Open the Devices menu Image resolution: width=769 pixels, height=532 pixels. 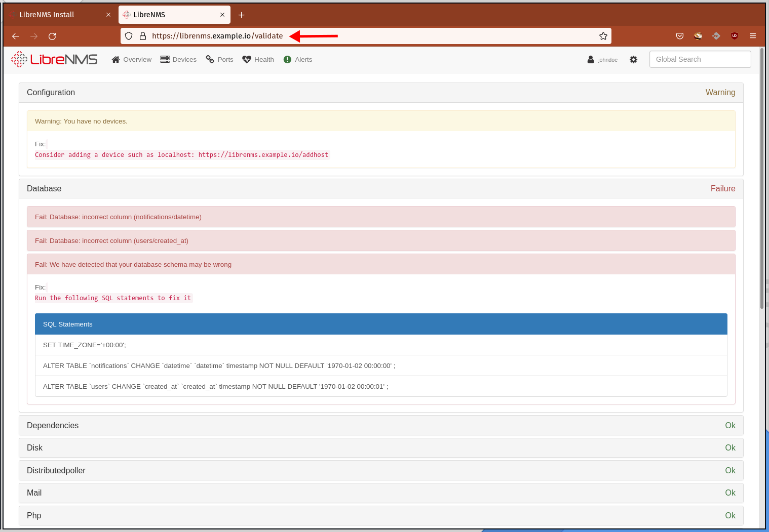tap(178, 60)
